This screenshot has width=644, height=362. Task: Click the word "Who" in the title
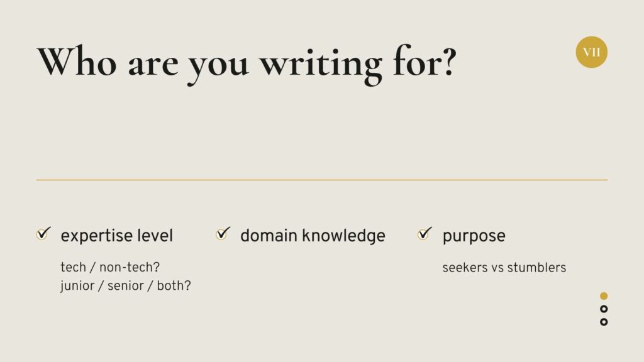click(77, 62)
